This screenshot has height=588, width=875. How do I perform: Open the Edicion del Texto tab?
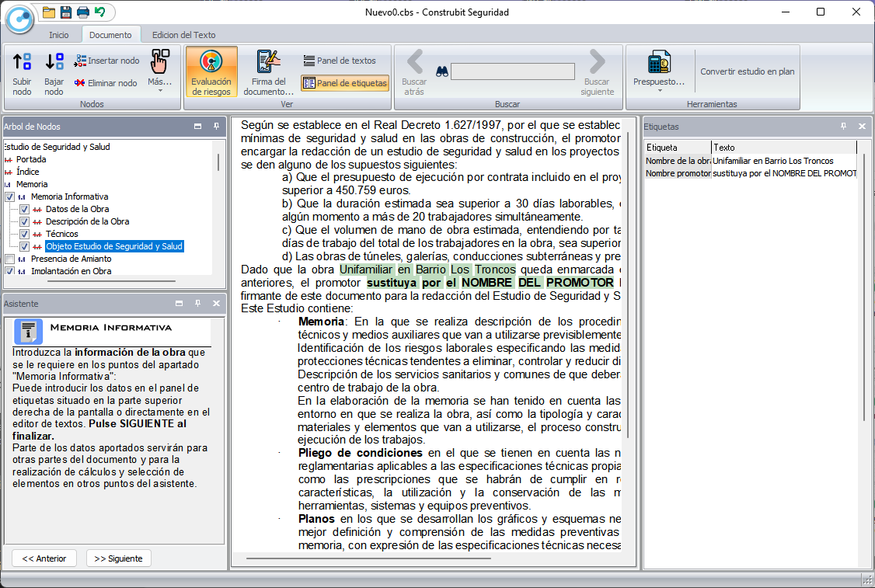point(184,35)
